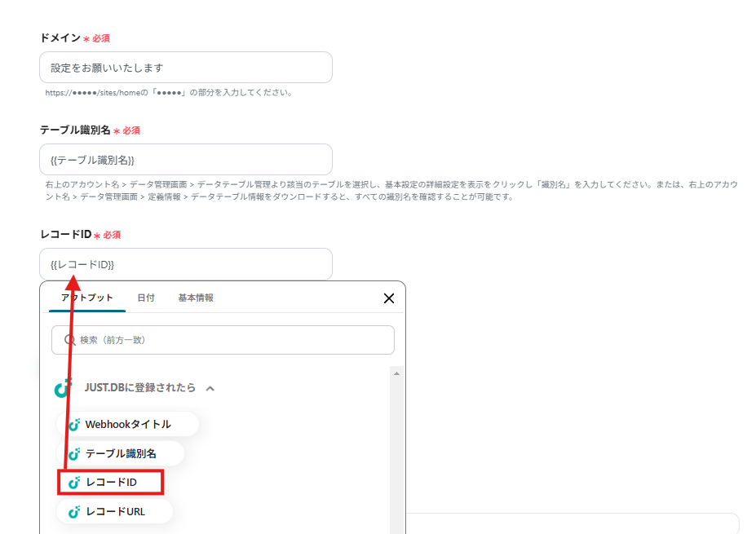Close the output picker dialog
The height and width of the screenshot is (534, 756).
click(389, 298)
